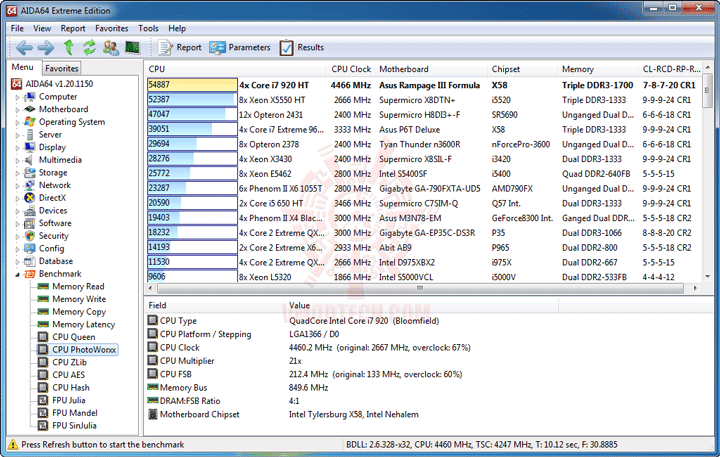Screen dimensions: 720x457
Task: Open the Tools menu
Action: (x=148, y=28)
